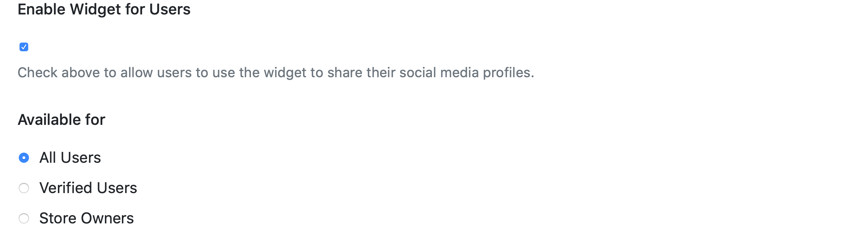Screen dimensions: 868x227
Task: Uncheck the Enable Widget for Users checkbox
Action: point(24,47)
